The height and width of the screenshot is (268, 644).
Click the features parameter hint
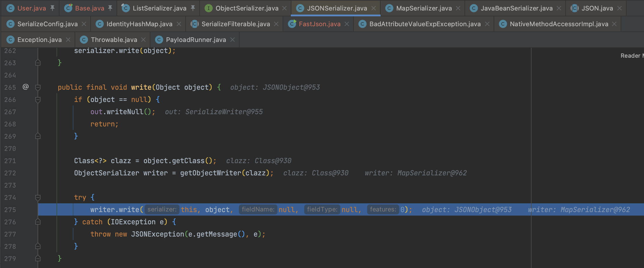[x=383, y=209]
